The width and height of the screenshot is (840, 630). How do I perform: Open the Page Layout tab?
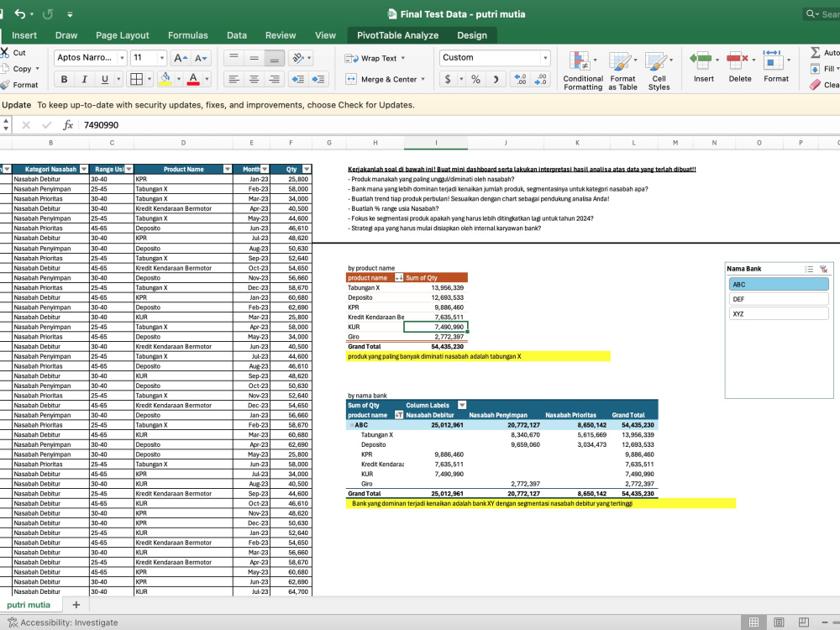[122, 35]
